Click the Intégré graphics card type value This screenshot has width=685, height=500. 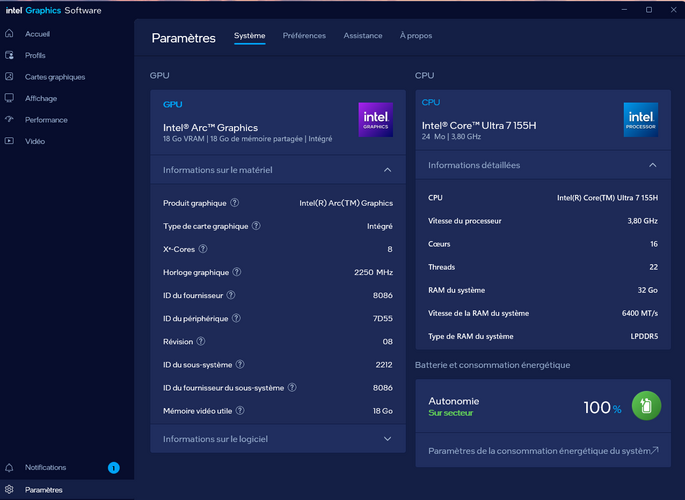380,226
